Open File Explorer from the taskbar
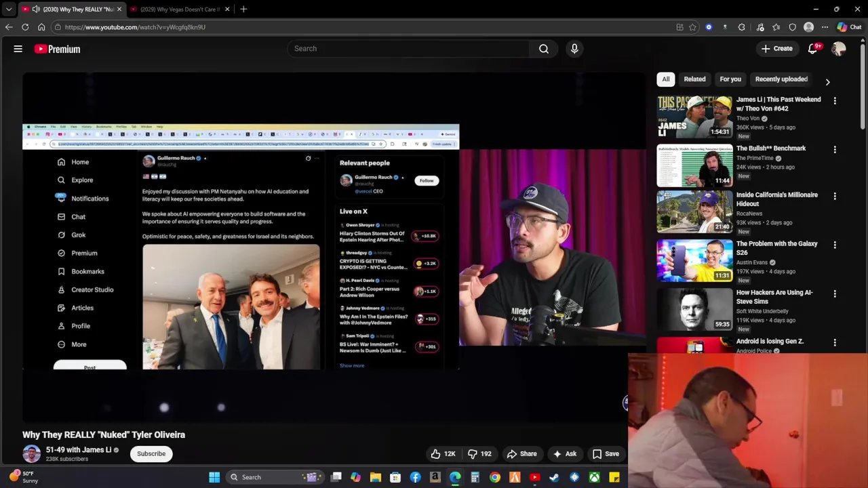The width and height of the screenshot is (868, 488). tap(376, 477)
